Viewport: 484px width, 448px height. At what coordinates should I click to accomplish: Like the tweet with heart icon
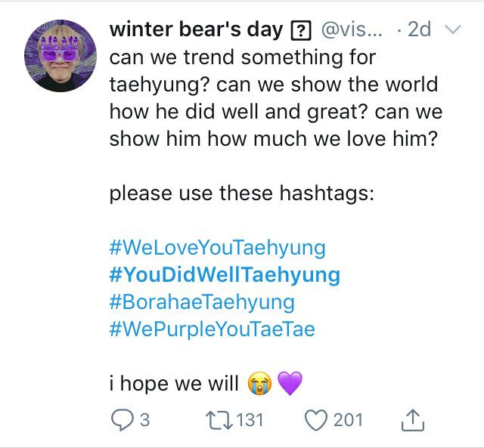316,420
